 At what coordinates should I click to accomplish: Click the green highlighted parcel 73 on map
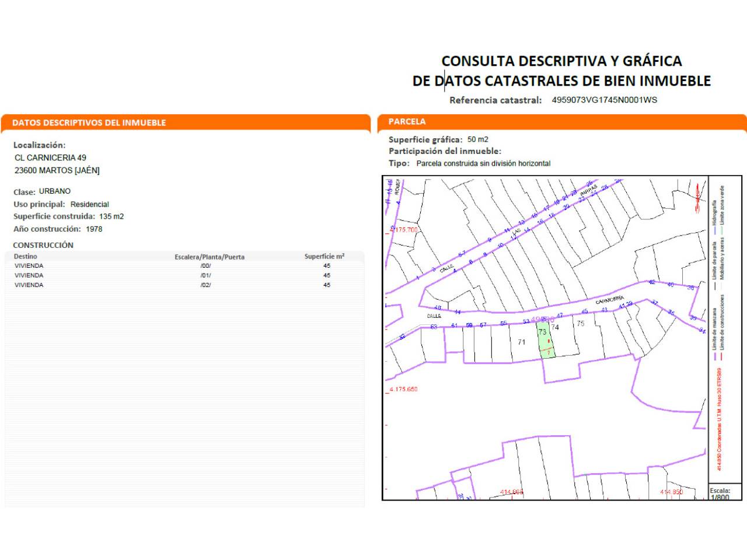(544, 339)
